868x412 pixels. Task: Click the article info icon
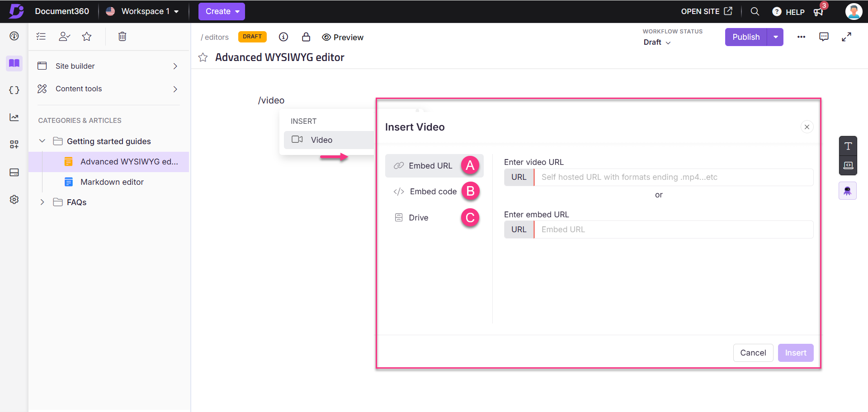point(283,37)
